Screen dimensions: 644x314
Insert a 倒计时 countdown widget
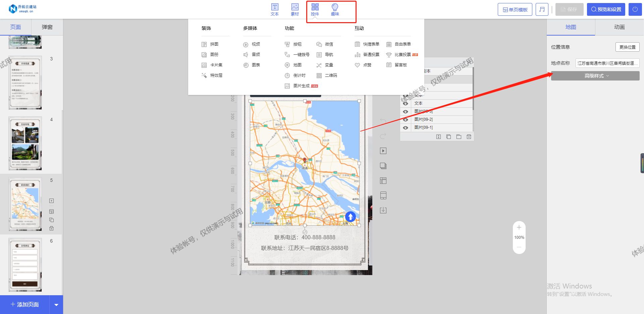pos(295,75)
